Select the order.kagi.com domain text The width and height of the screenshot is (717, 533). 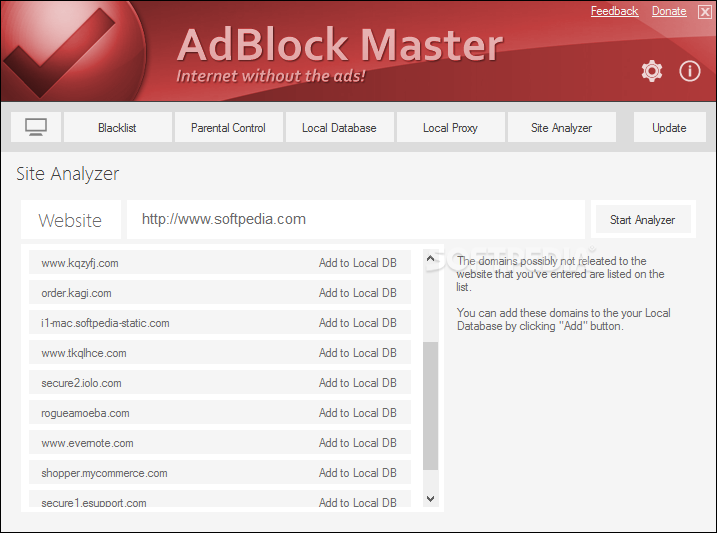coord(76,293)
